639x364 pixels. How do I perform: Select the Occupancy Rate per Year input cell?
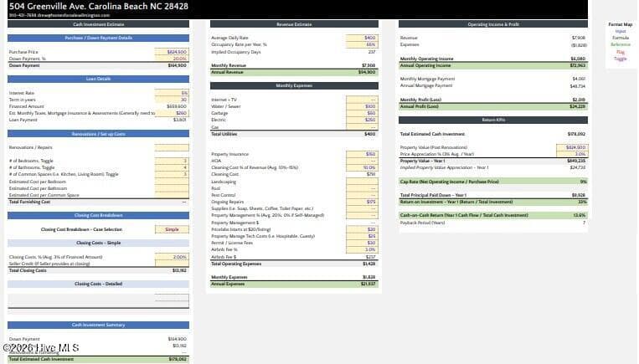point(362,45)
